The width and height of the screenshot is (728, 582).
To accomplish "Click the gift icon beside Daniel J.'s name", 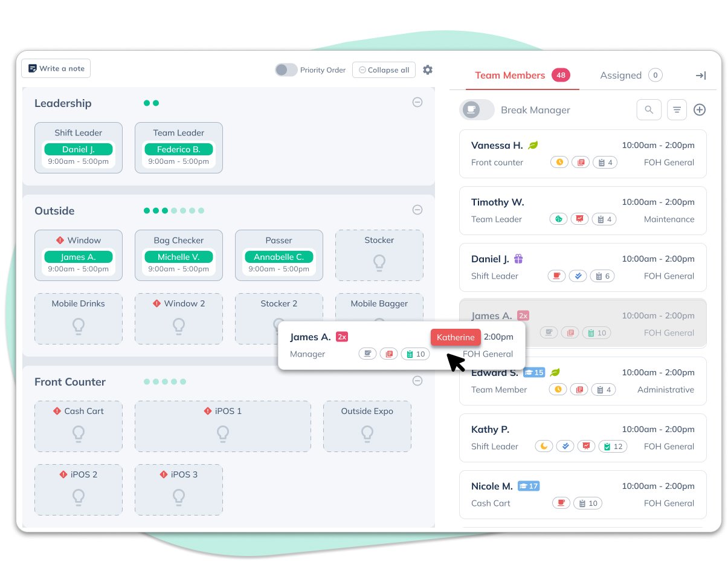I will [518, 259].
